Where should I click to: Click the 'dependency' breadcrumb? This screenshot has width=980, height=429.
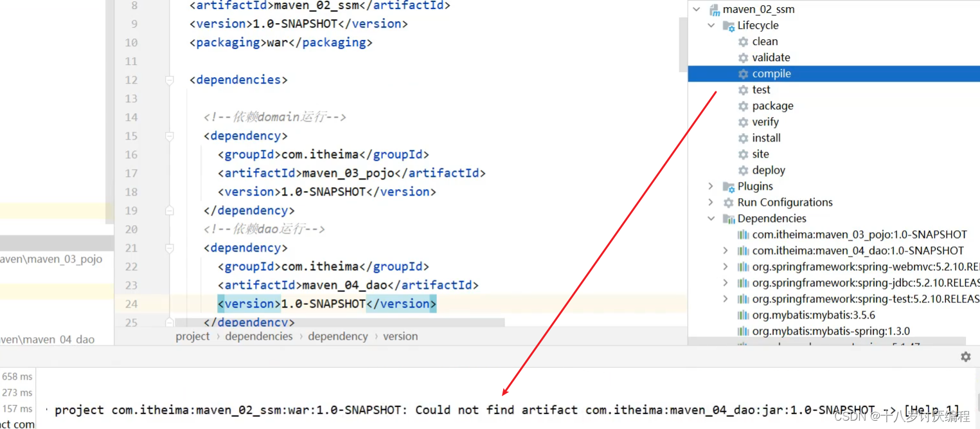pyautogui.click(x=338, y=336)
